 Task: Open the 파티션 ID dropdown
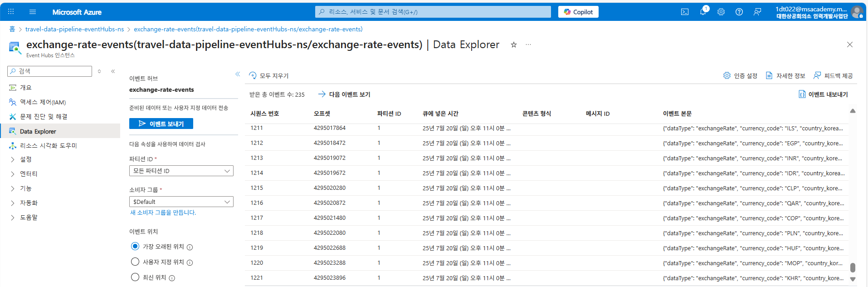[x=181, y=171]
